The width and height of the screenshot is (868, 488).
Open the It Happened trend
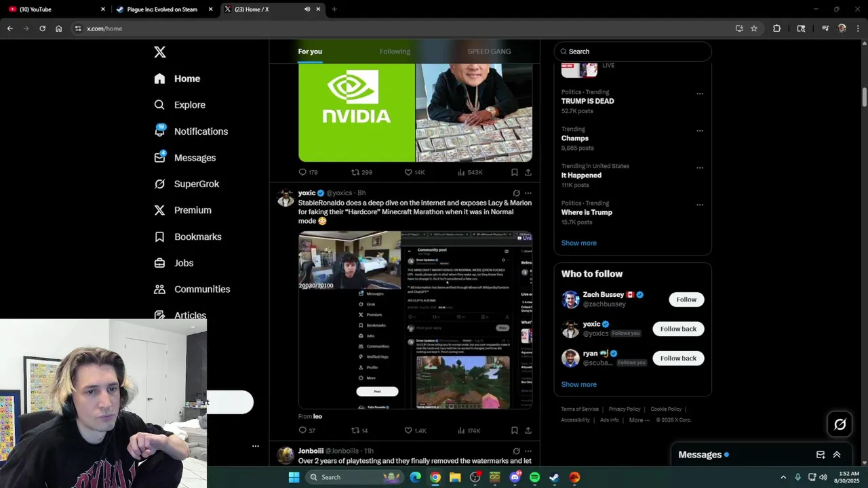[581, 175]
